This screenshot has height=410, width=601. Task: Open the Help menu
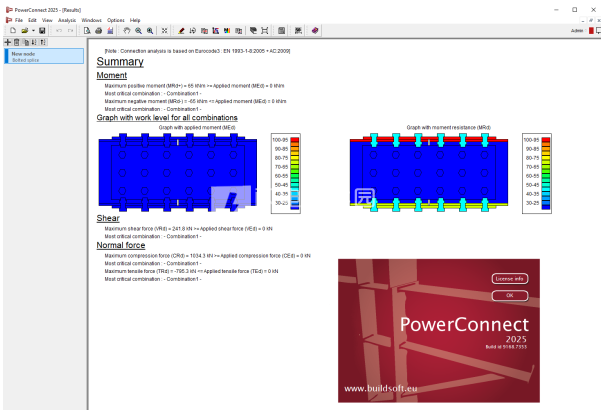(135, 20)
